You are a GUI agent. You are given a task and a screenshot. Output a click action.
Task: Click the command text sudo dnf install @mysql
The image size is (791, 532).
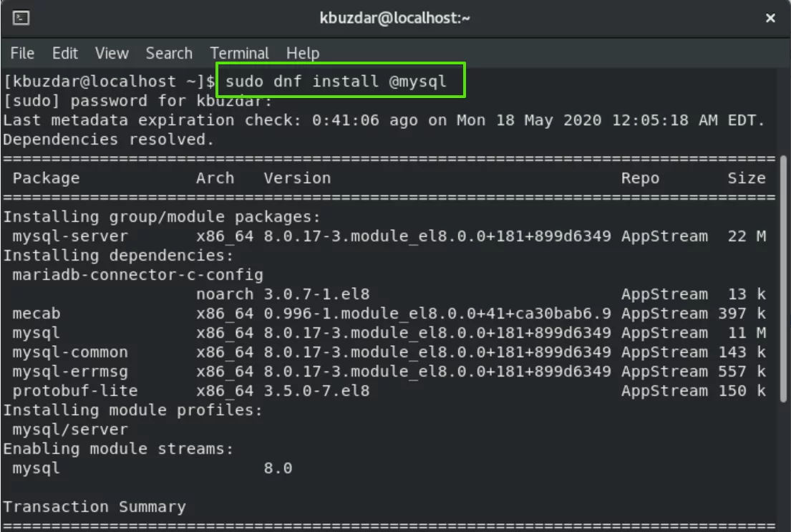pyautogui.click(x=336, y=81)
